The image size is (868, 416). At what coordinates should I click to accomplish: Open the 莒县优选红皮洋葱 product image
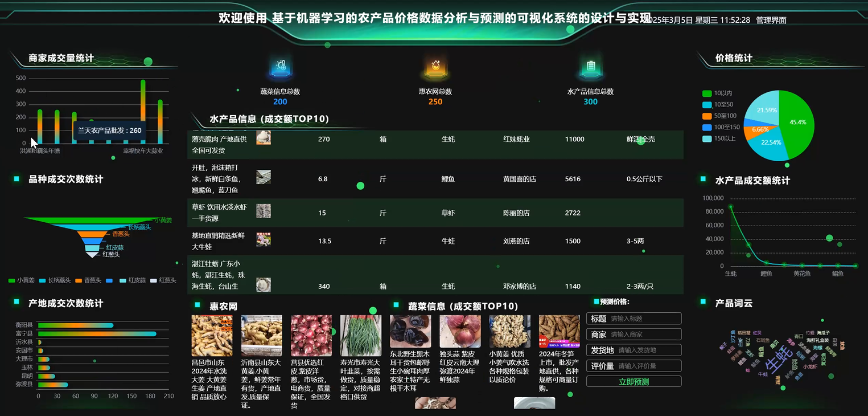click(x=311, y=336)
